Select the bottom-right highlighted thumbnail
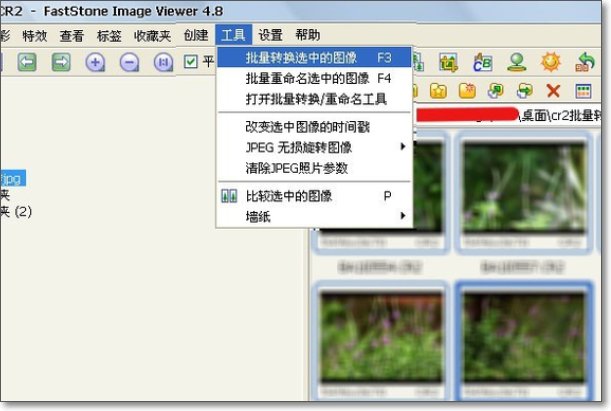The height and width of the screenshot is (411, 611). coord(524,341)
